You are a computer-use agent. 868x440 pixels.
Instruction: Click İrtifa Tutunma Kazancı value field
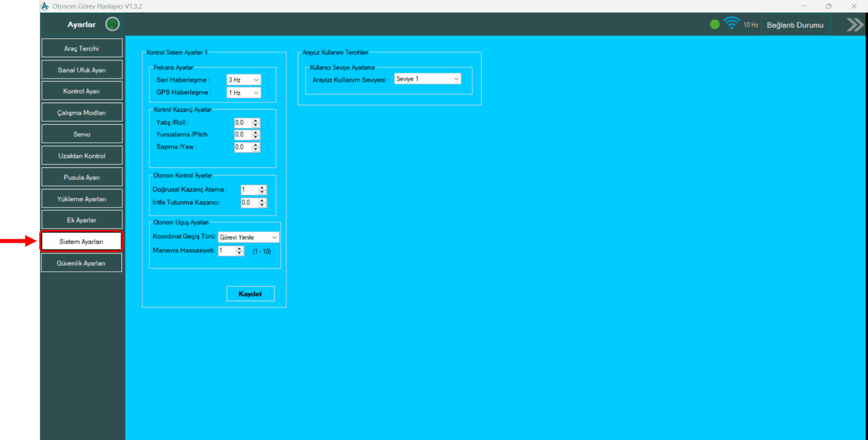point(249,202)
